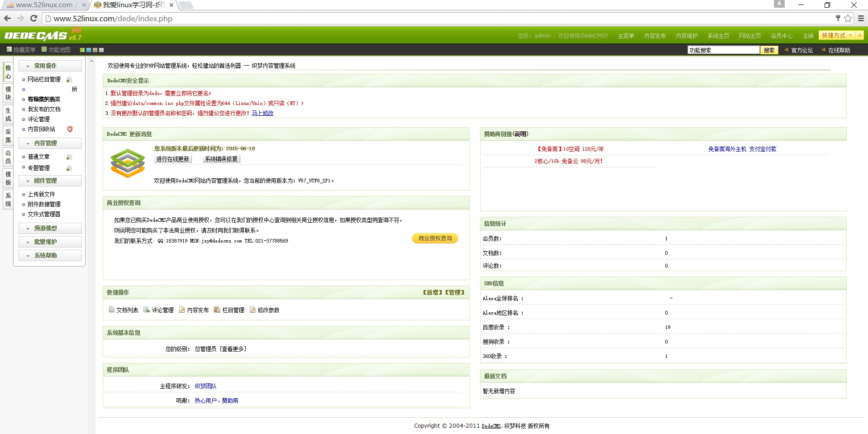Viewport: 868px width, 434px height.
Task: Click add icon next to 网站栏目管理
Action: (x=69, y=80)
